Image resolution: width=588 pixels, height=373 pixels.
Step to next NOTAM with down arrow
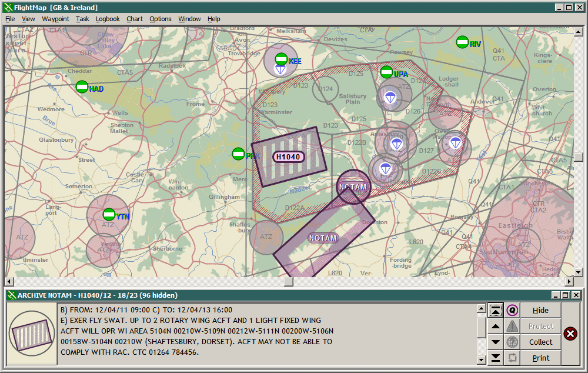point(496,342)
